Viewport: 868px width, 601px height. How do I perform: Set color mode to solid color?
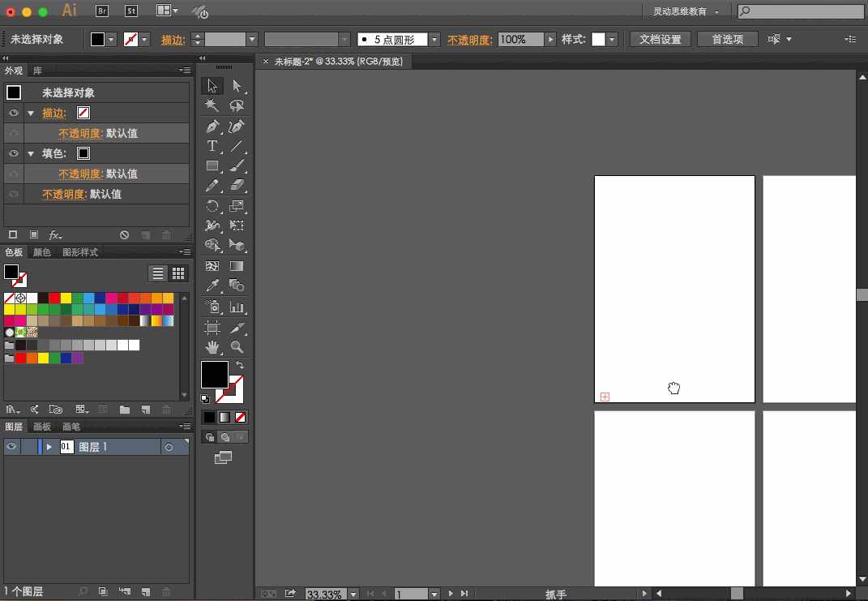coord(209,417)
